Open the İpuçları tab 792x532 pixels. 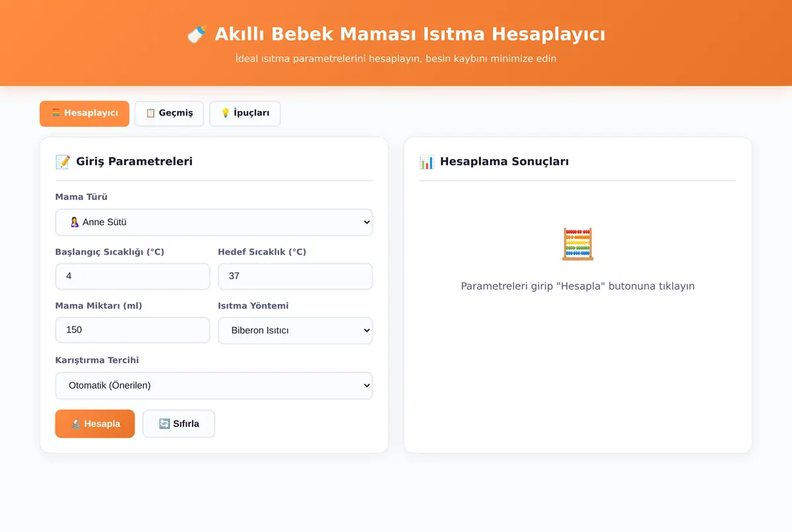coord(245,114)
